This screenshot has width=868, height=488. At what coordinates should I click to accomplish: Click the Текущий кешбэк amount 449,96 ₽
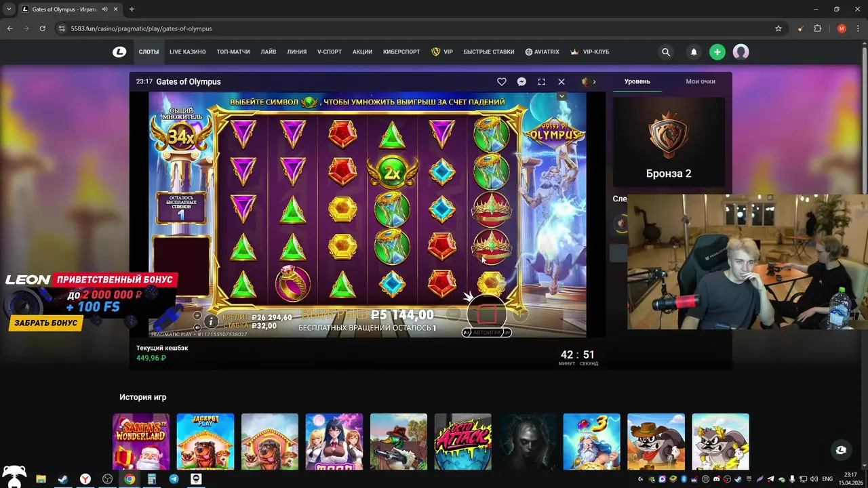tap(151, 358)
